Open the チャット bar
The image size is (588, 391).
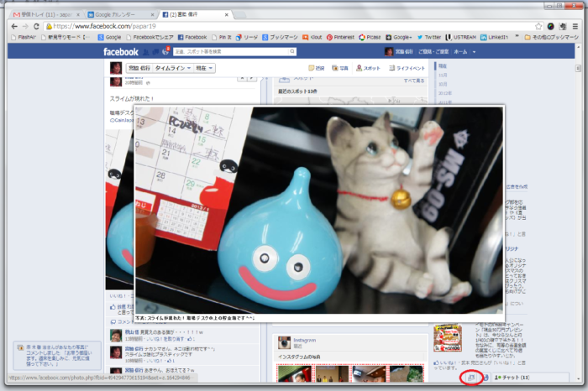tap(530, 377)
